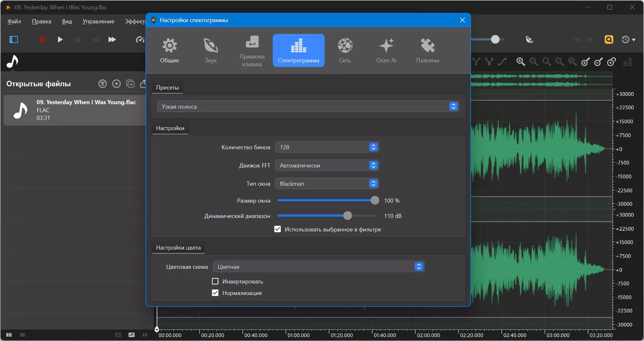The image size is (644, 341).
Task: Open the Движок FFT dropdown
Action: coord(327,165)
